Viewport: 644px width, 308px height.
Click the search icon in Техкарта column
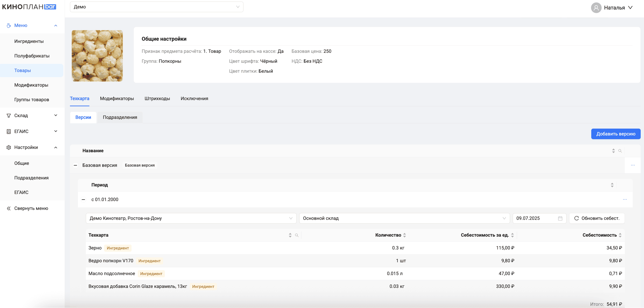[x=296, y=235]
